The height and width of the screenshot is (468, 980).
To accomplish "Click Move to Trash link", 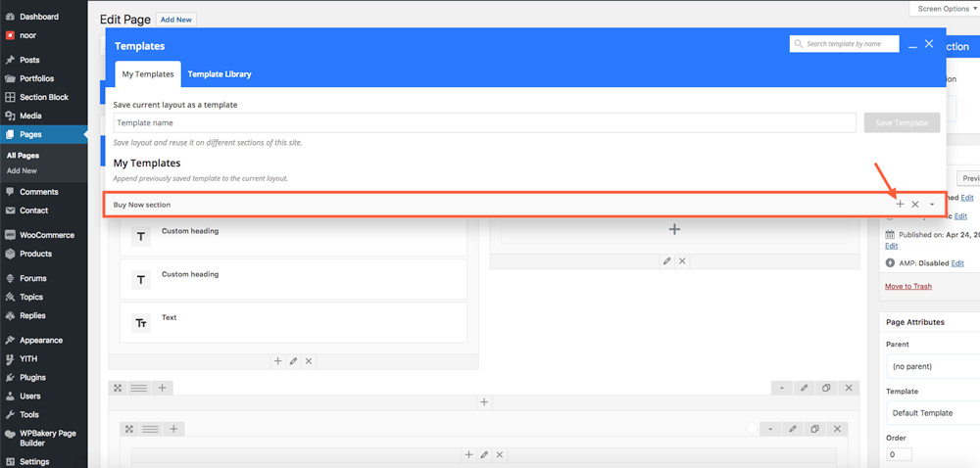I will [908, 287].
